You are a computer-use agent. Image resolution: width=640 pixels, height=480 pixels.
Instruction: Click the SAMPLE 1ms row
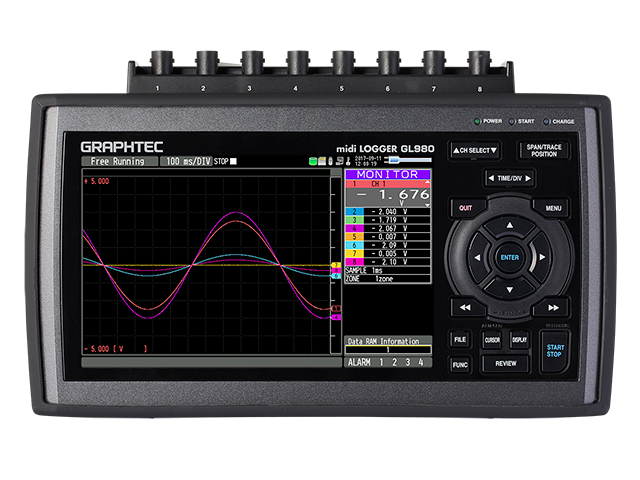[388, 271]
